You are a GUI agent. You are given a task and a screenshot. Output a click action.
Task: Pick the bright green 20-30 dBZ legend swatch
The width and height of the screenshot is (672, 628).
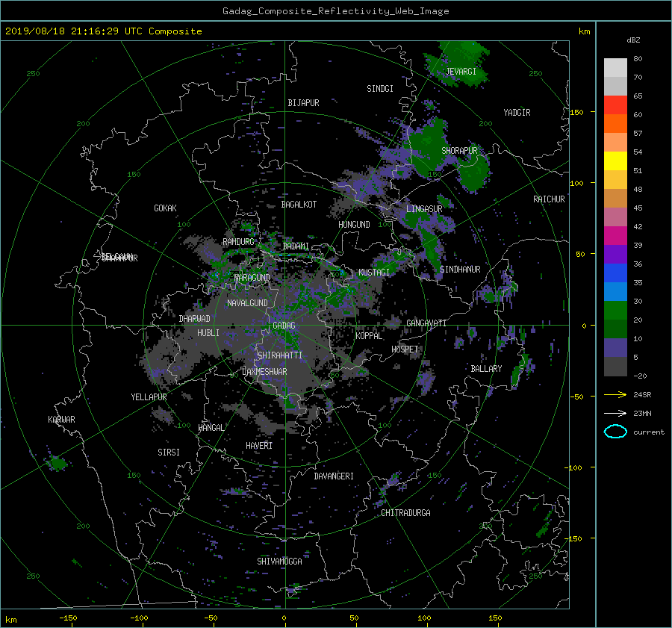pos(615,310)
